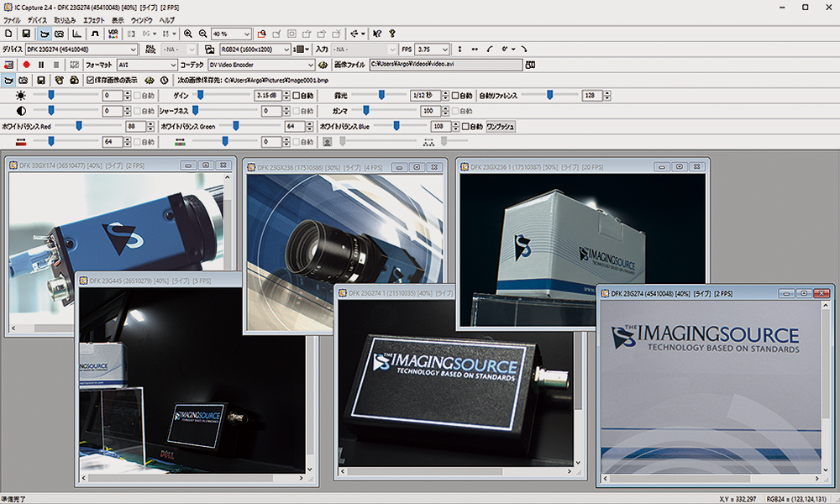Open the コーデック DV Video Encoder dropdown
This screenshot has height=504, width=840.
click(261, 65)
